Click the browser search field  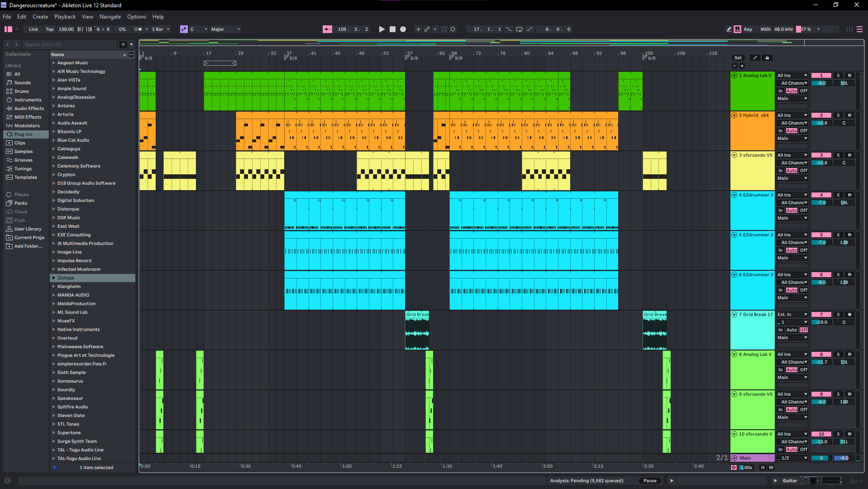pyautogui.click(x=68, y=45)
